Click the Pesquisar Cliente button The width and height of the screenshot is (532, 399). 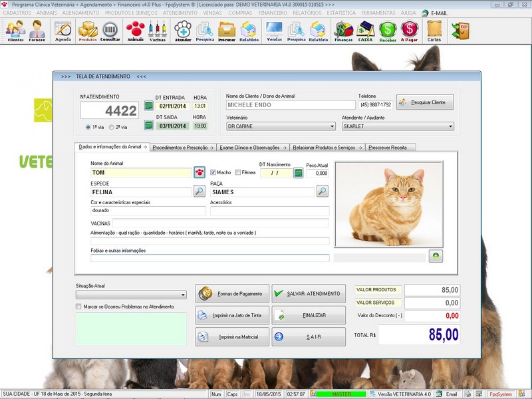[x=425, y=102]
